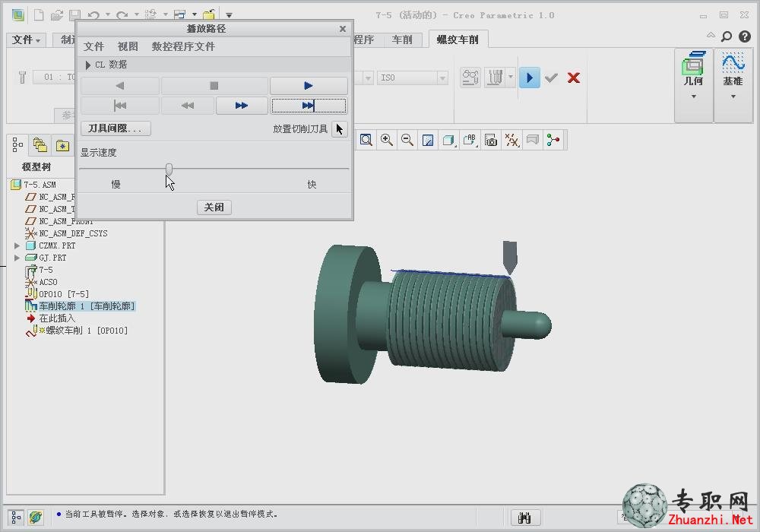Expand the GJ.PRT tree node
Image resolution: width=760 pixels, height=532 pixels.
[17, 258]
